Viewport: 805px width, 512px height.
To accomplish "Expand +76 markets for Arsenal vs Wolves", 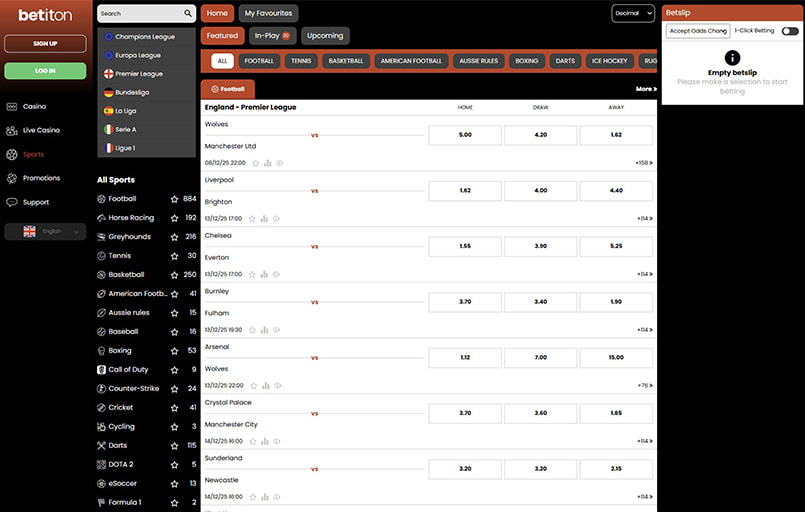I will click(x=645, y=386).
